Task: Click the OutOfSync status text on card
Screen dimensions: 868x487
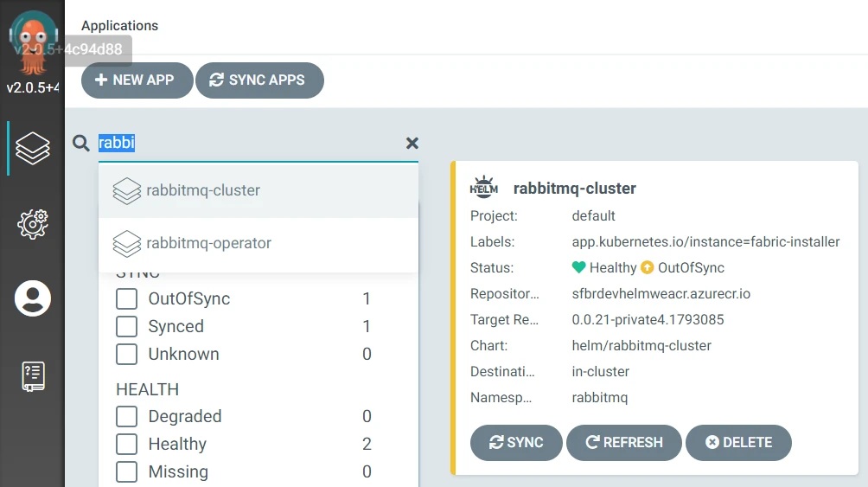Action: coord(691,267)
